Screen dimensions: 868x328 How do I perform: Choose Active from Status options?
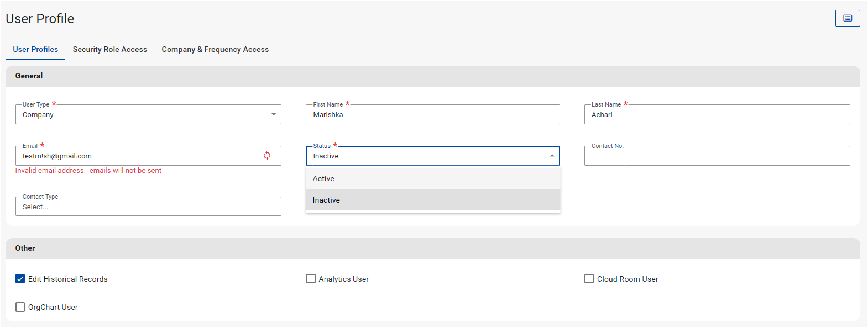(x=433, y=178)
